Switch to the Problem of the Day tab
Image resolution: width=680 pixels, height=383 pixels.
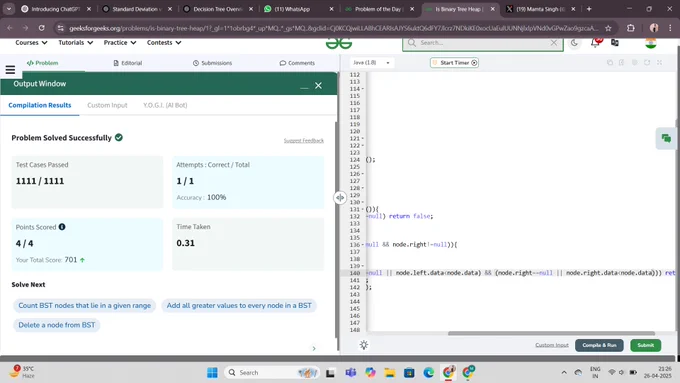[378, 9]
